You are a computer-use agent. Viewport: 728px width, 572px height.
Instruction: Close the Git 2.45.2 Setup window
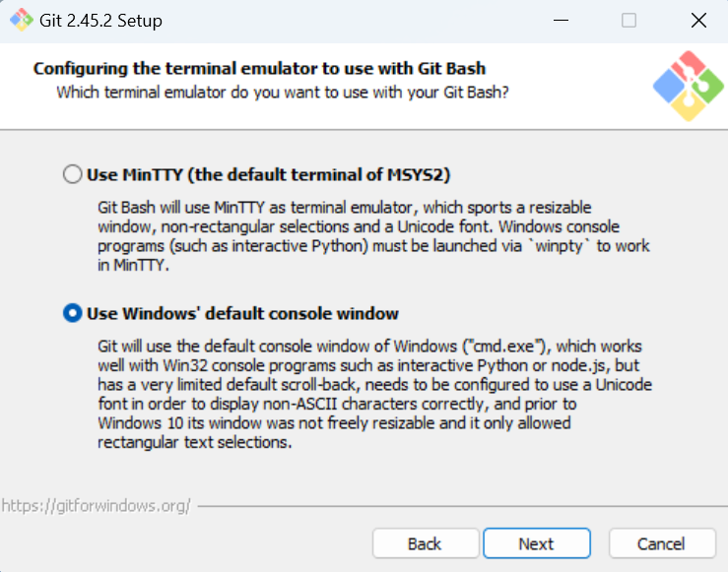pos(697,21)
